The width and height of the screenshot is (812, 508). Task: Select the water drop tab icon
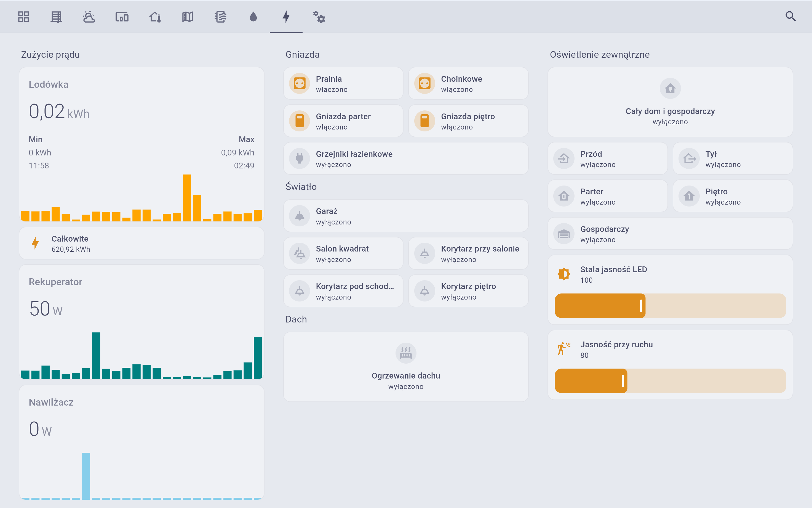tap(253, 17)
